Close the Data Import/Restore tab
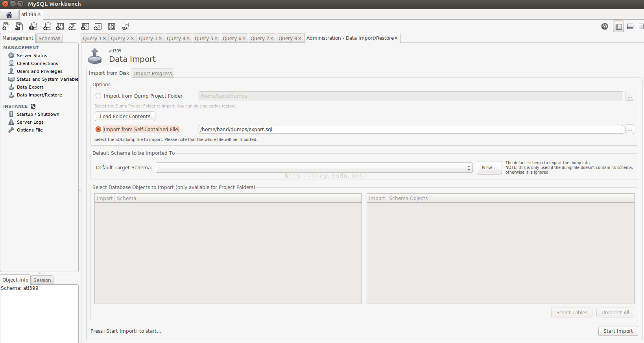 tap(396, 38)
